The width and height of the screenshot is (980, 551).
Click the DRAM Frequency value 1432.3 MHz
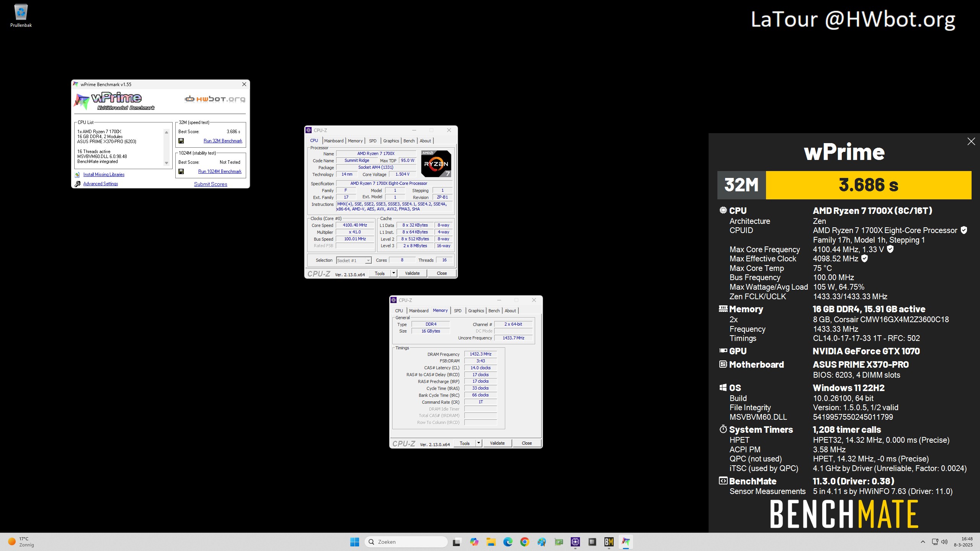[x=480, y=354]
